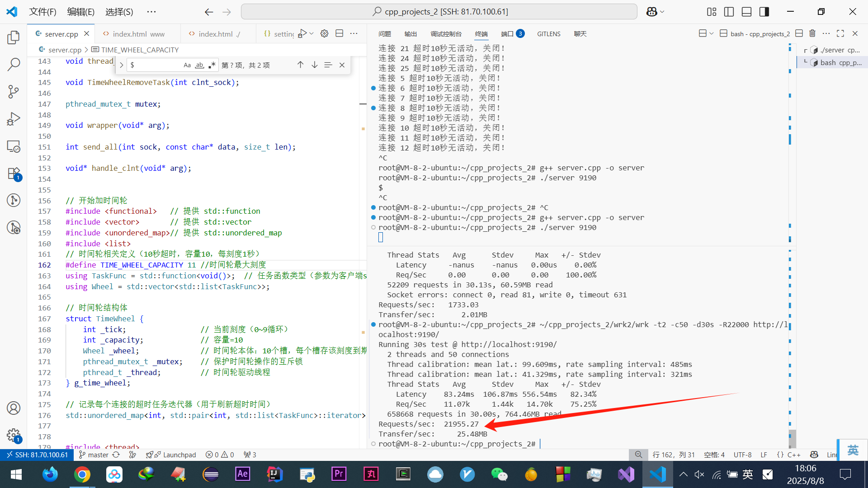
Task: Open the Search view in activity bar
Action: pos(14,65)
